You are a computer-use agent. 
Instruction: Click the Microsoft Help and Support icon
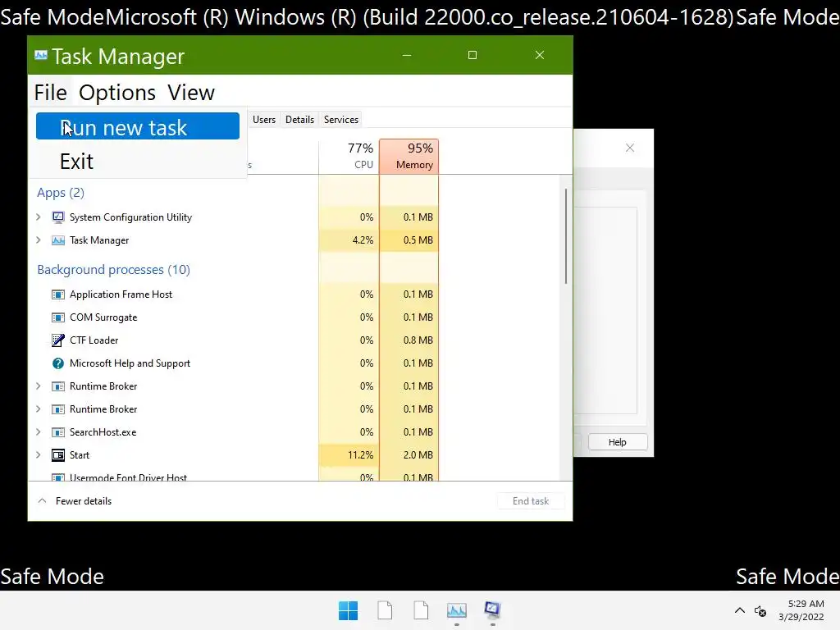[x=58, y=363]
